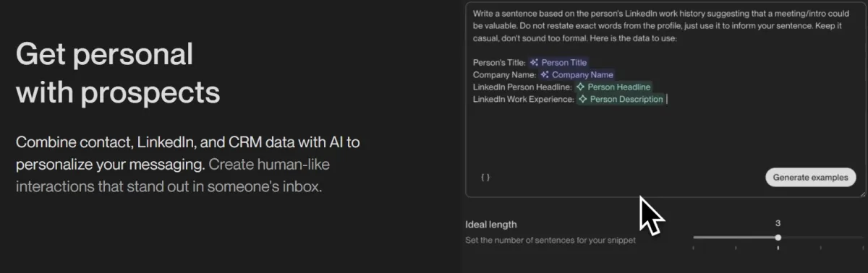
Task: Select the green Person Headline variable chip
Action: pyautogui.click(x=613, y=87)
